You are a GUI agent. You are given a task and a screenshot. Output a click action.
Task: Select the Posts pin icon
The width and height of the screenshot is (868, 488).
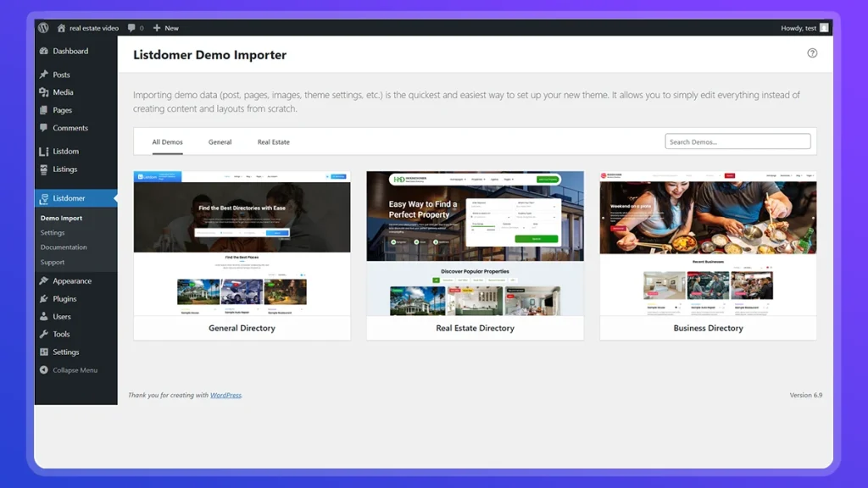pos(43,75)
